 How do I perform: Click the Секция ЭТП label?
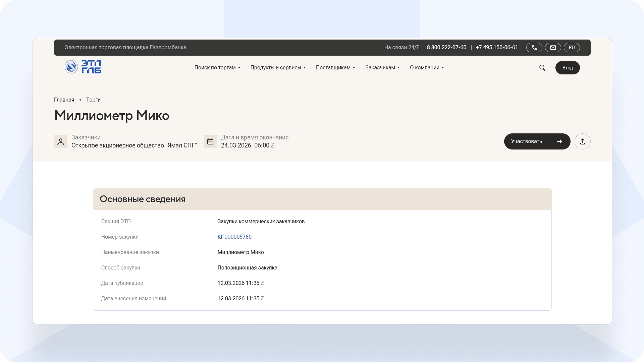pos(116,221)
